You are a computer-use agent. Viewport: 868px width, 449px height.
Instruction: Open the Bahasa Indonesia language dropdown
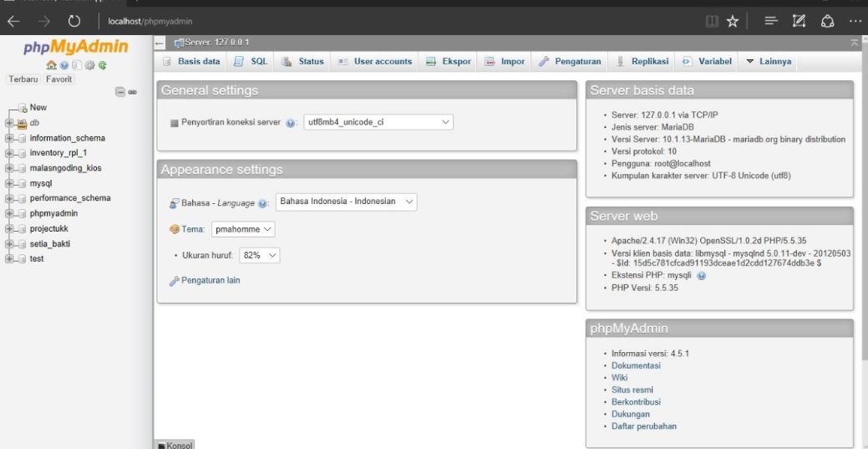(x=346, y=202)
